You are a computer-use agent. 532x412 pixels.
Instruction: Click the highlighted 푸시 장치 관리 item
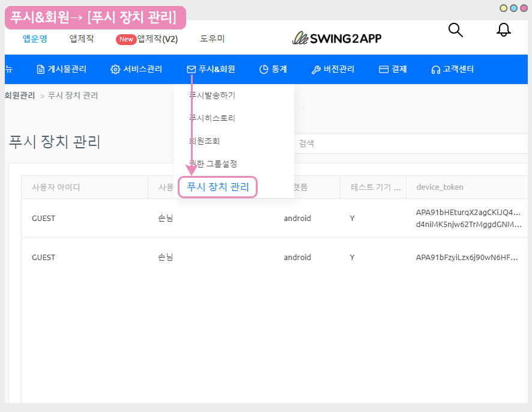pyautogui.click(x=217, y=187)
